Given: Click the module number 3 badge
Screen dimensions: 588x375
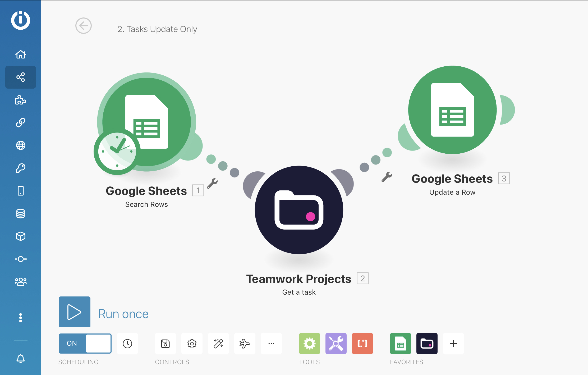Looking at the screenshot, I should click(504, 179).
